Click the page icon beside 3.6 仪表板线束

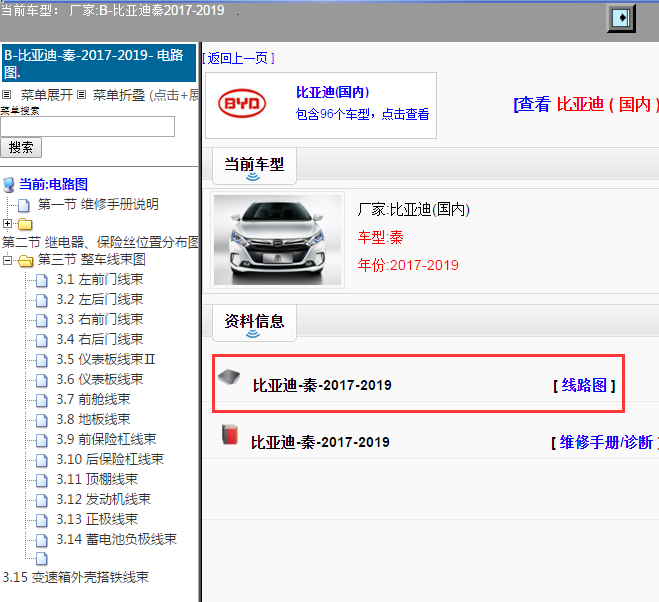(42, 380)
